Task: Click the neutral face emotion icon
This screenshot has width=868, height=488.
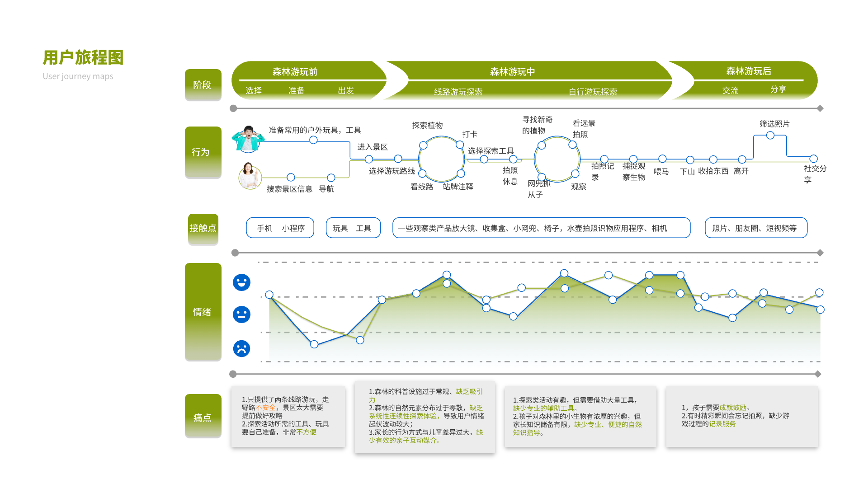Action: pos(241,314)
